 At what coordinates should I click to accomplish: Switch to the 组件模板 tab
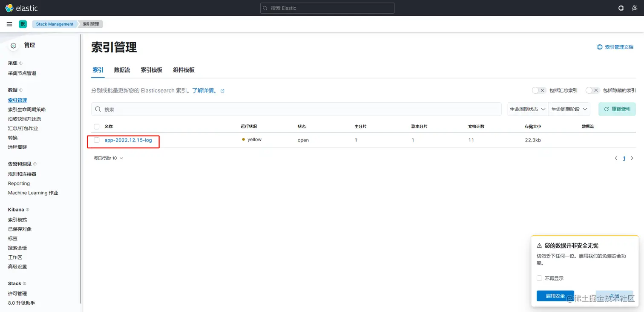(x=184, y=70)
